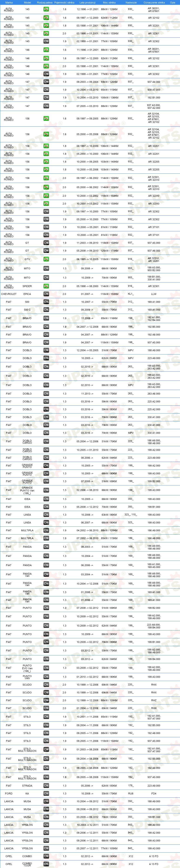Click the ON icon for FIAT BRAVO 192 B5.000 row
Viewport: 180px width, 868px height.
tap(46, 327)
